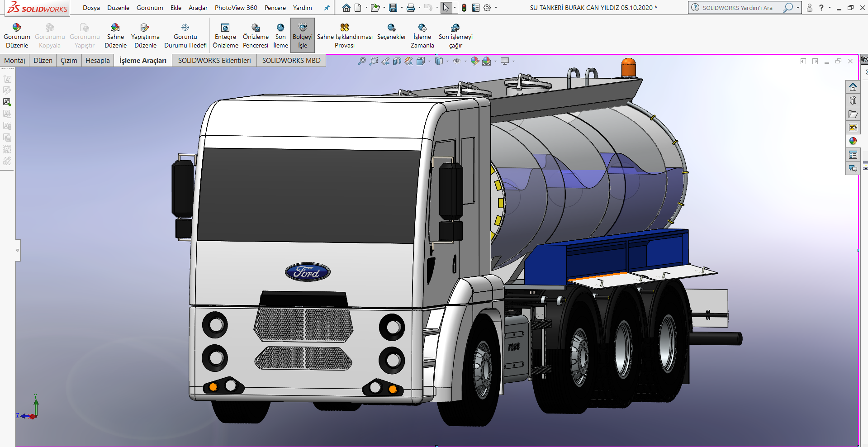
Task: Expand the Print dropdown arrow
Action: coord(419,8)
